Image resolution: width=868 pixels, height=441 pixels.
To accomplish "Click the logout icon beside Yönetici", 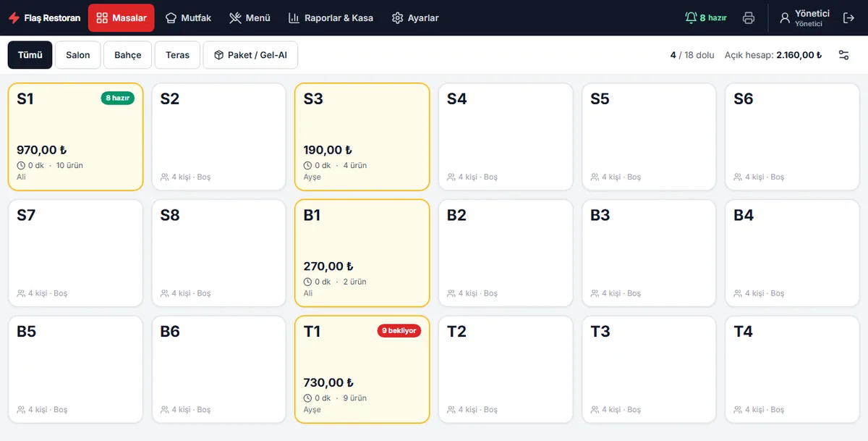I will (848, 18).
